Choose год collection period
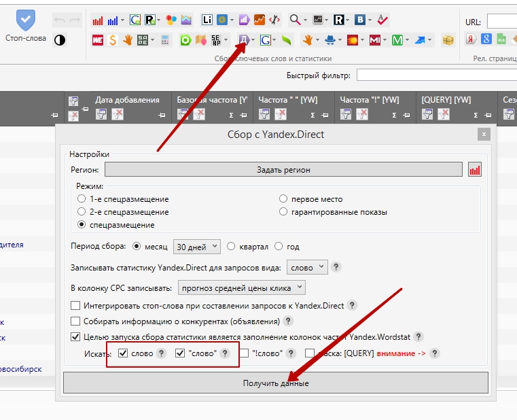Viewport: 517px width, 420px height. point(279,247)
